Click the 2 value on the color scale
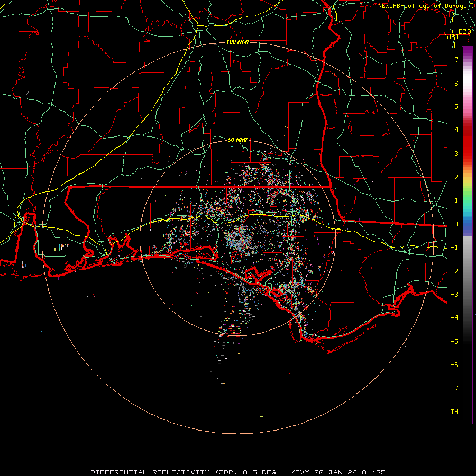Screen dimensions: 476x476 pyautogui.click(x=456, y=177)
